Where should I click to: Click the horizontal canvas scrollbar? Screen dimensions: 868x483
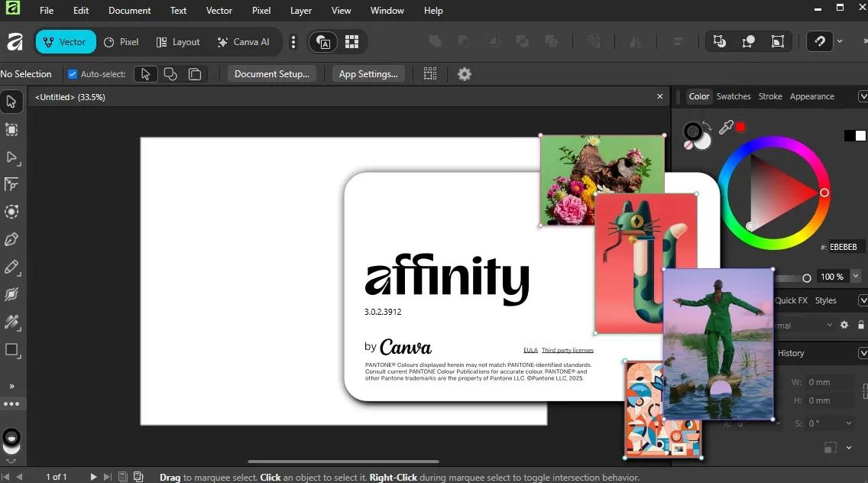pyautogui.click(x=343, y=461)
